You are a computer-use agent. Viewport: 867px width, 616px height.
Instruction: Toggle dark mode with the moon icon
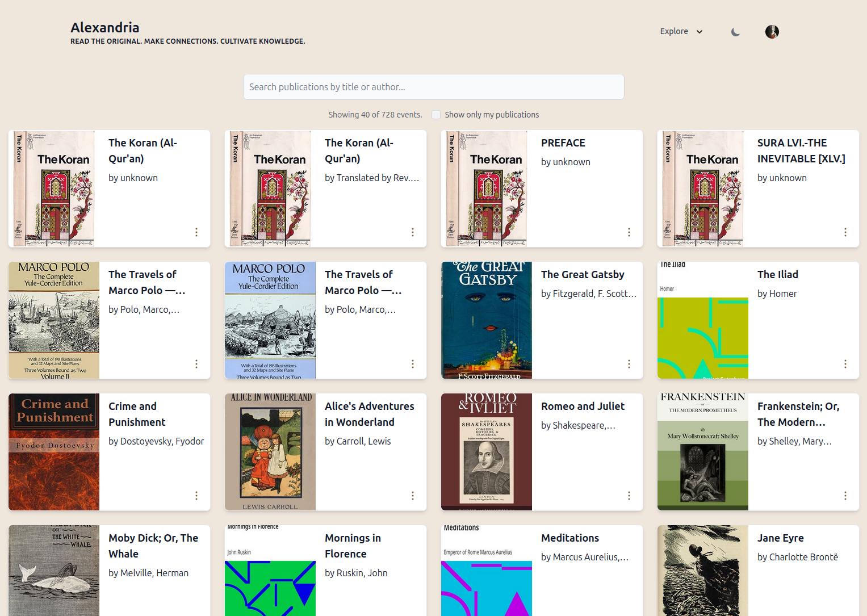pyautogui.click(x=735, y=32)
